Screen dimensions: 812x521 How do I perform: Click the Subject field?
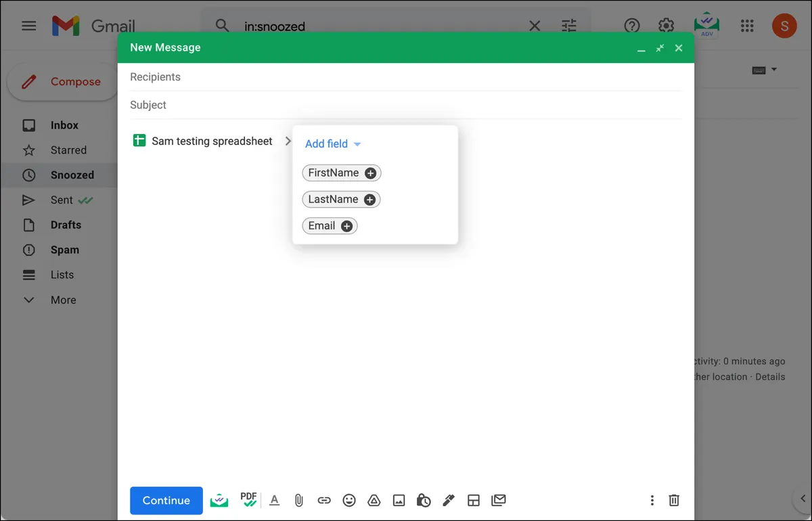[x=405, y=105]
